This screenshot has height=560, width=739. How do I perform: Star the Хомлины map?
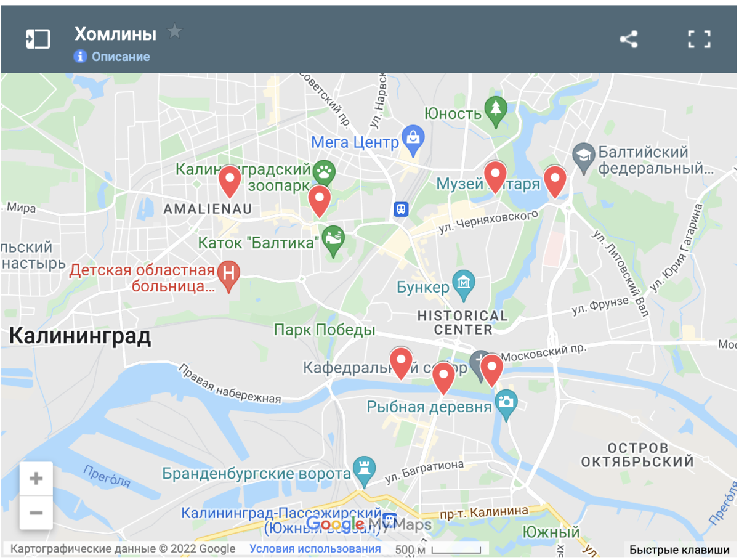click(175, 31)
